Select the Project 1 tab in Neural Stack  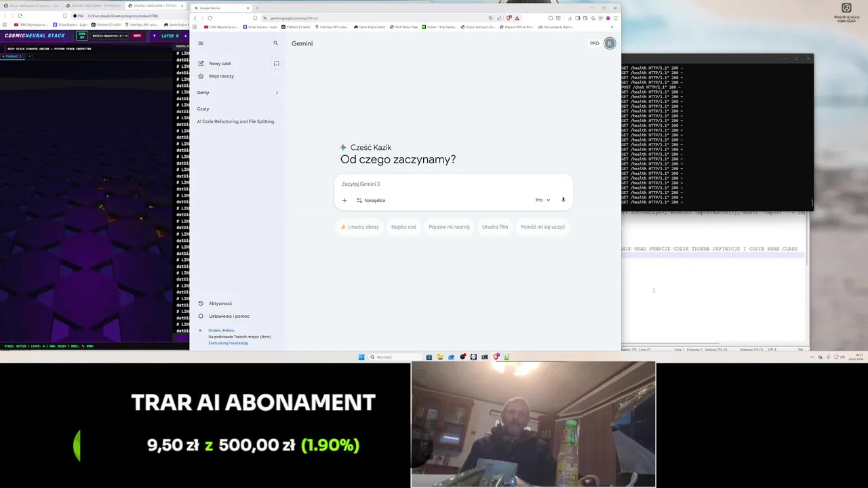[x=13, y=56]
